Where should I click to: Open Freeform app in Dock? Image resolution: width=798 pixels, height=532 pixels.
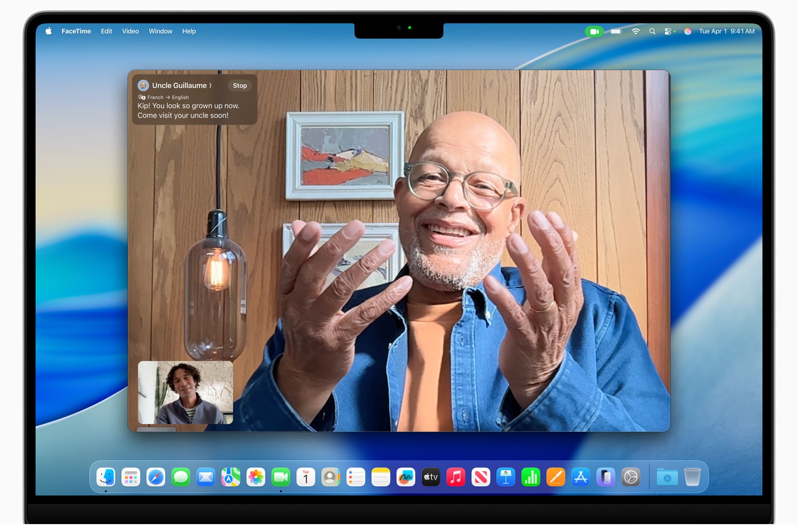[x=406, y=477]
